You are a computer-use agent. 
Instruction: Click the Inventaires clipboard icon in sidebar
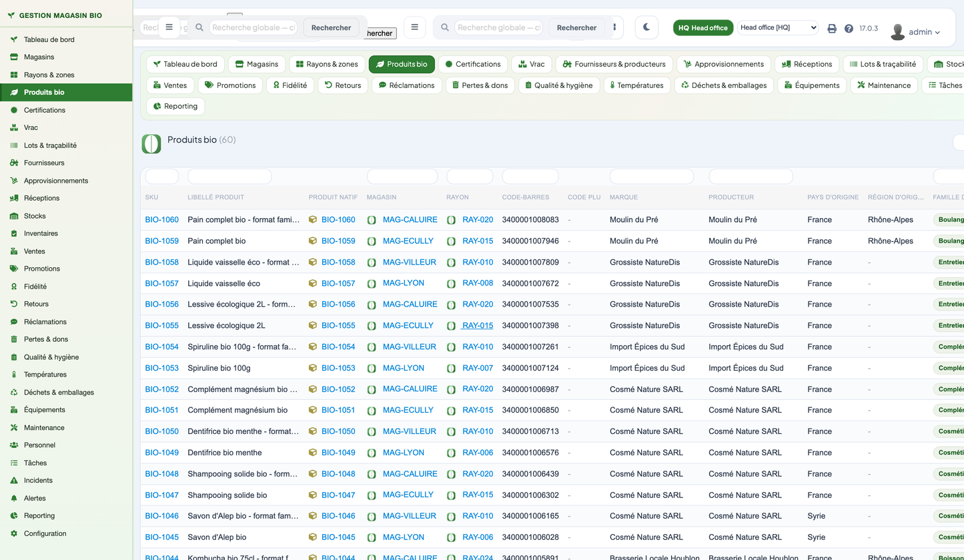pos(14,233)
